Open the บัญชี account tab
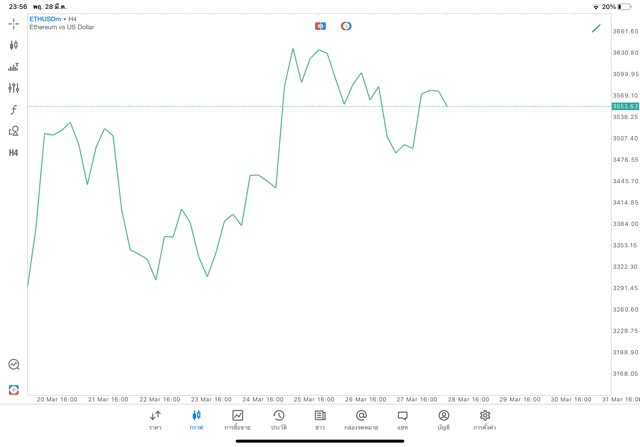Image resolution: width=640 pixels, height=447 pixels. 443,420
